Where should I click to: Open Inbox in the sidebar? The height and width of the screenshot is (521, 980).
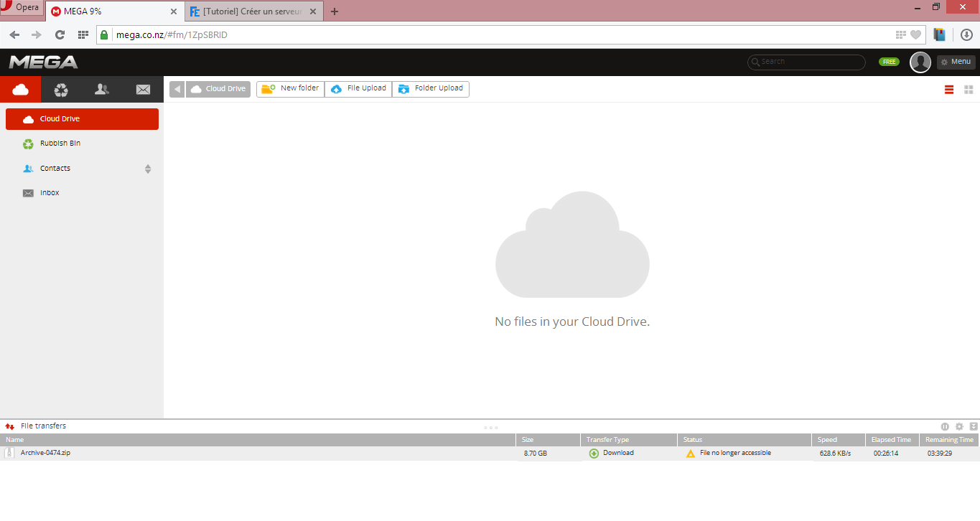point(82,193)
